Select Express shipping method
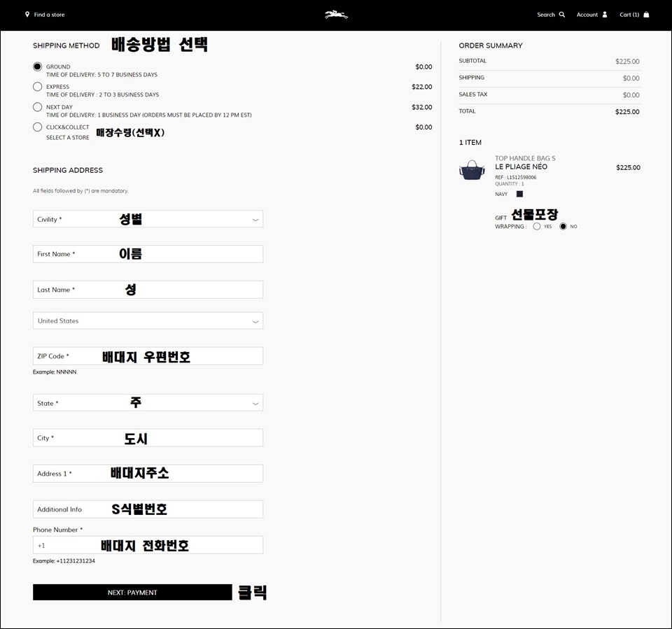This screenshot has width=672, height=629. (37, 87)
